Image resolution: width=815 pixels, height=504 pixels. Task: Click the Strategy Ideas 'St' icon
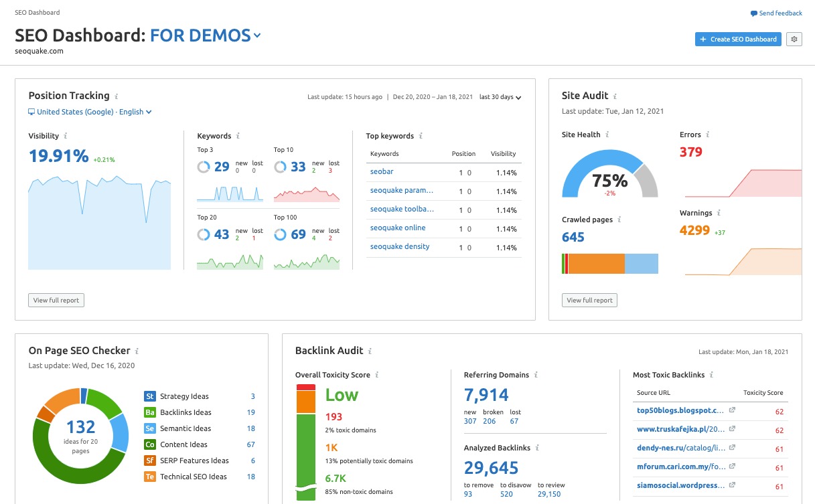tap(150, 396)
